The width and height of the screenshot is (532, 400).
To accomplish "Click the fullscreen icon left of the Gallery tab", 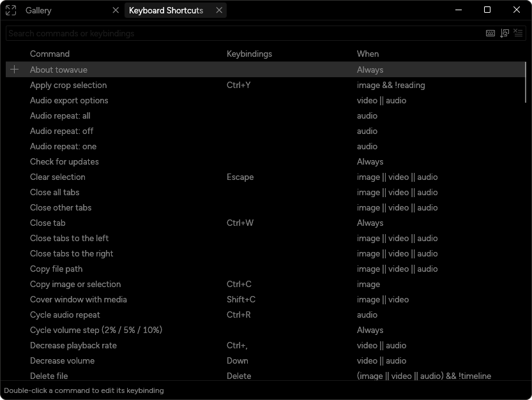I will pyautogui.click(x=10, y=10).
